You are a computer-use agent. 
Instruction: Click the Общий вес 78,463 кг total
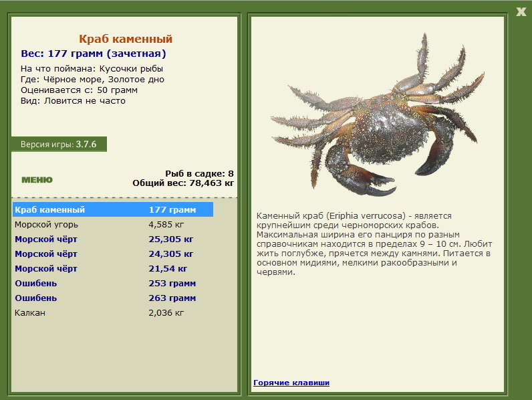183,183
